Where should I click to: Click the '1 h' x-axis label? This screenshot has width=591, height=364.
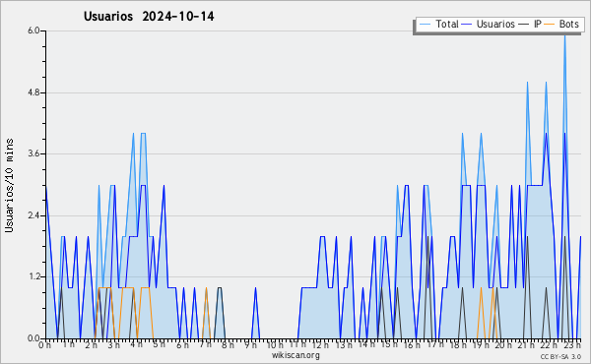pyautogui.click(x=68, y=344)
